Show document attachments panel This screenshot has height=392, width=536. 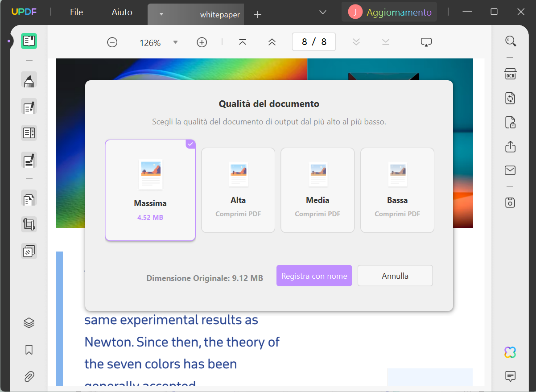[29, 377]
